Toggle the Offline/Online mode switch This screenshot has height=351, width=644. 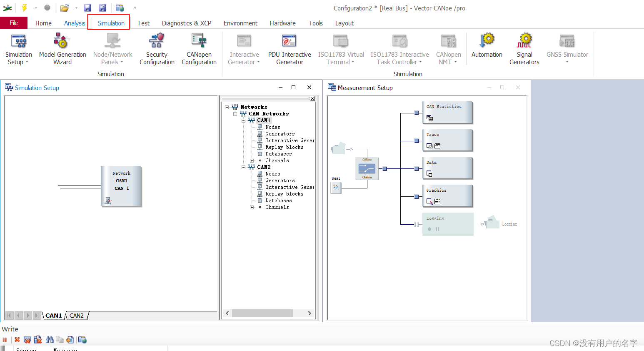[x=367, y=168]
